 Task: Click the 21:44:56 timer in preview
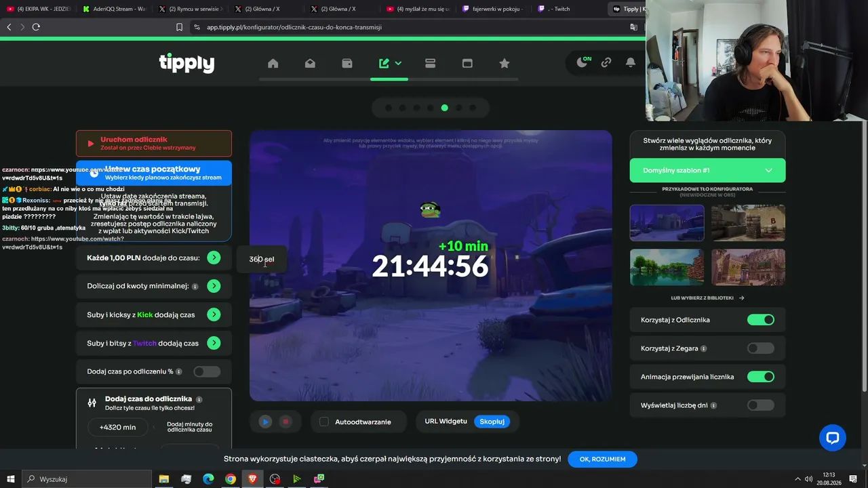point(430,266)
